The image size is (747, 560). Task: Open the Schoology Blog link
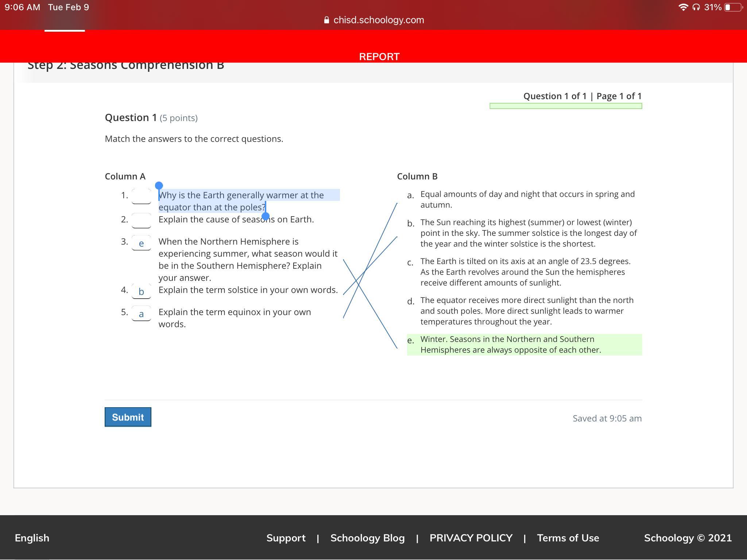tap(367, 538)
